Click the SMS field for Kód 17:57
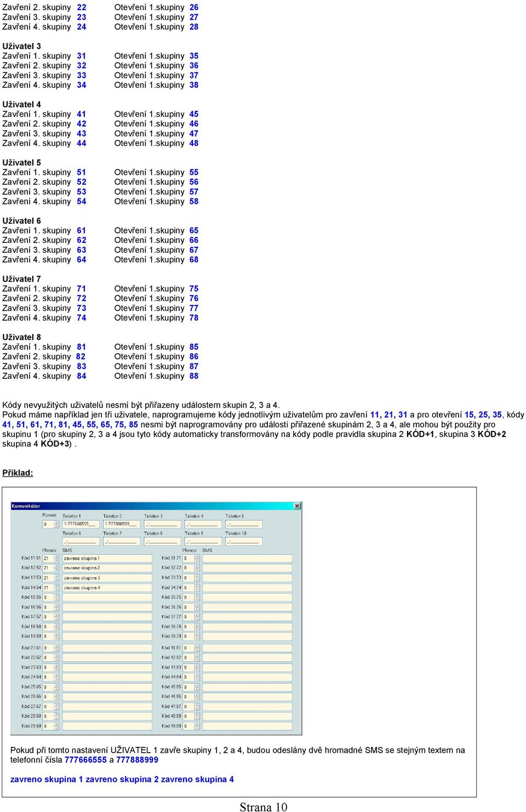This screenshot has width=526, height=812. pyautogui.click(x=107, y=617)
